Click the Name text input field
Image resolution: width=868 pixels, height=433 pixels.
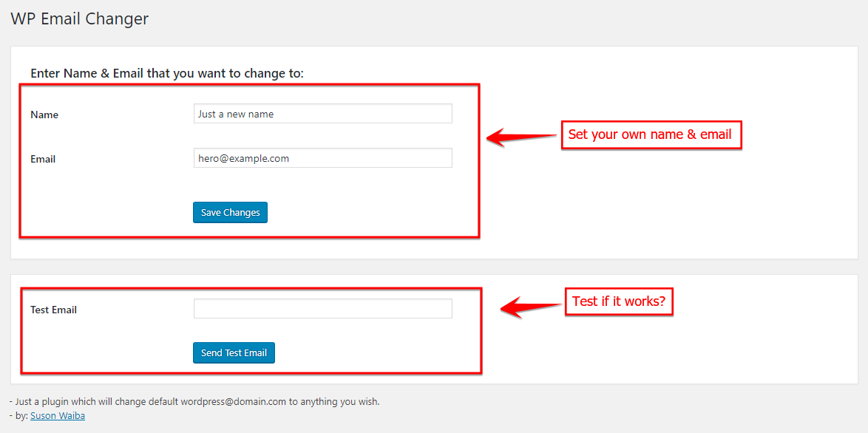pyautogui.click(x=322, y=114)
